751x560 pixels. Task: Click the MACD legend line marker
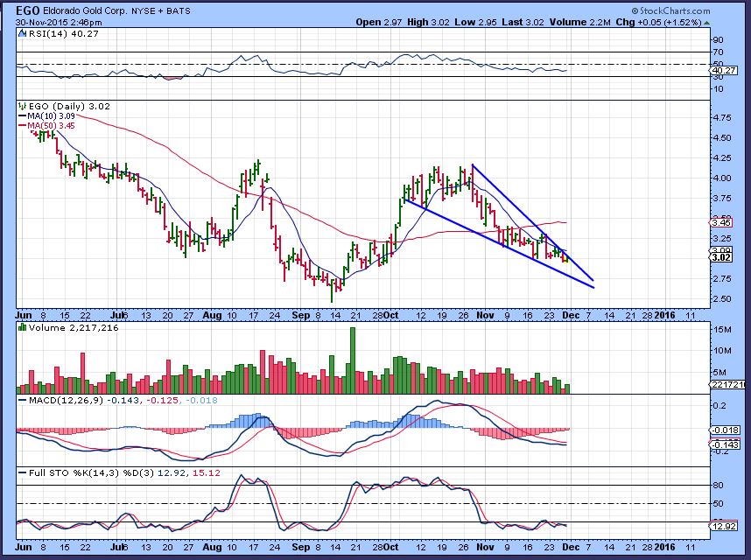point(23,400)
